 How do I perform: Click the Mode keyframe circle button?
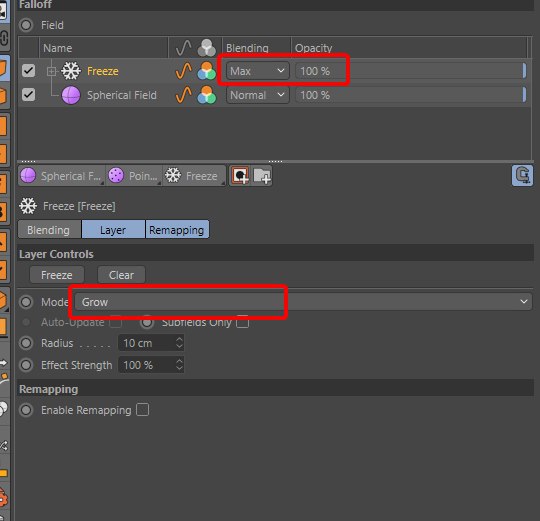(x=26, y=302)
